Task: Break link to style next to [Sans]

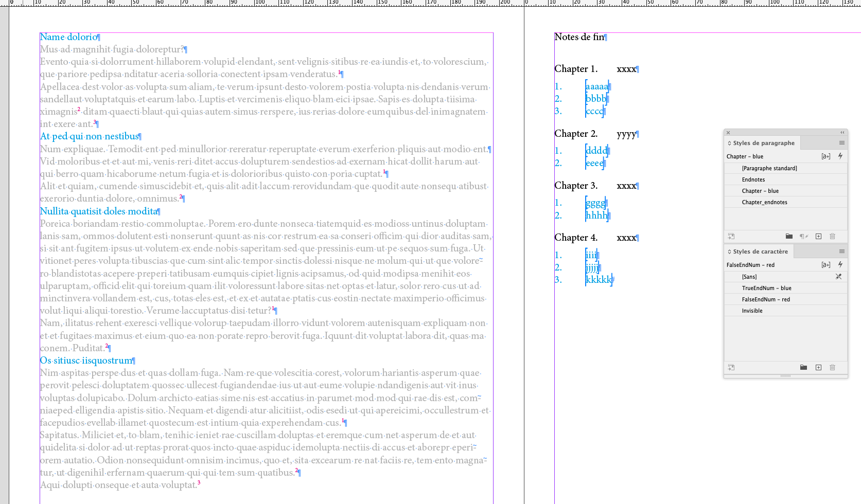Action: click(838, 276)
